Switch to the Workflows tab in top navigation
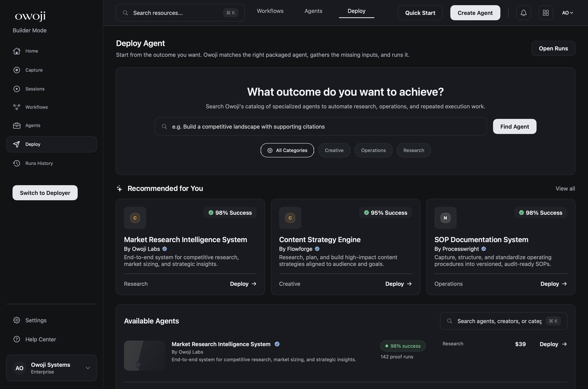Viewport: 588px width, 389px height. (x=270, y=11)
